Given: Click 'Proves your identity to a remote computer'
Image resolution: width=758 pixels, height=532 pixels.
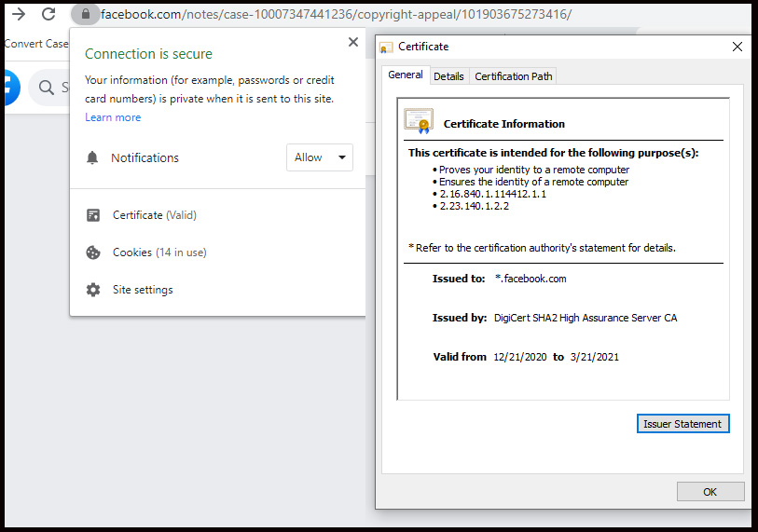Looking at the screenshot, I should (534, 170).
